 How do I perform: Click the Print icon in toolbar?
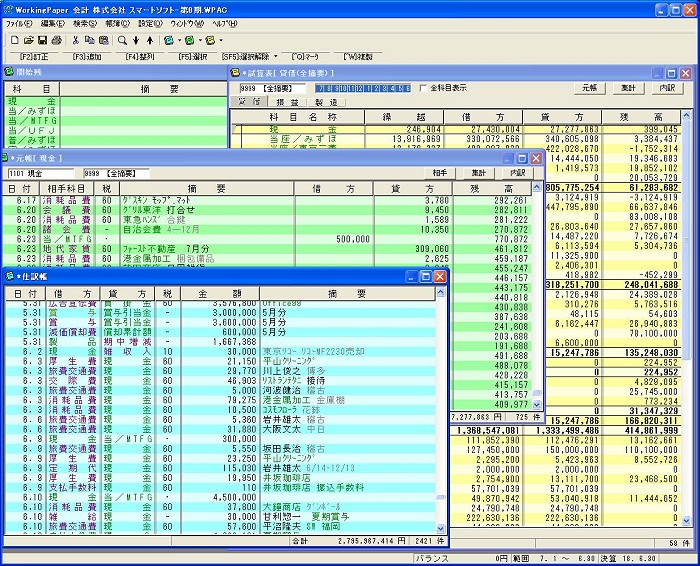57,40
